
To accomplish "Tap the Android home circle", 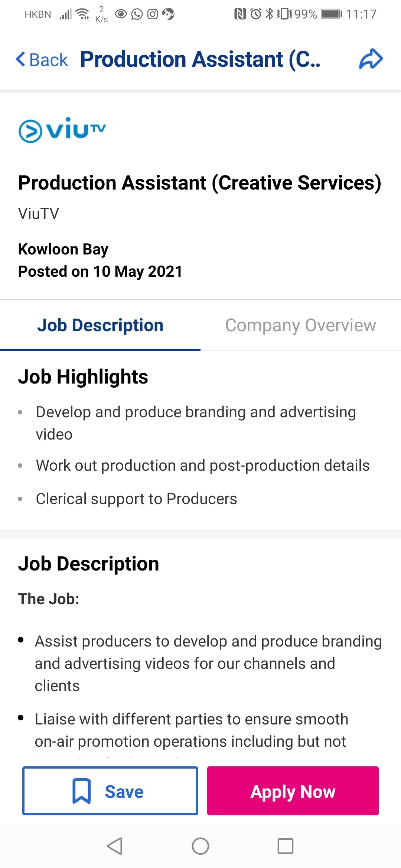I will pos(200,846).
